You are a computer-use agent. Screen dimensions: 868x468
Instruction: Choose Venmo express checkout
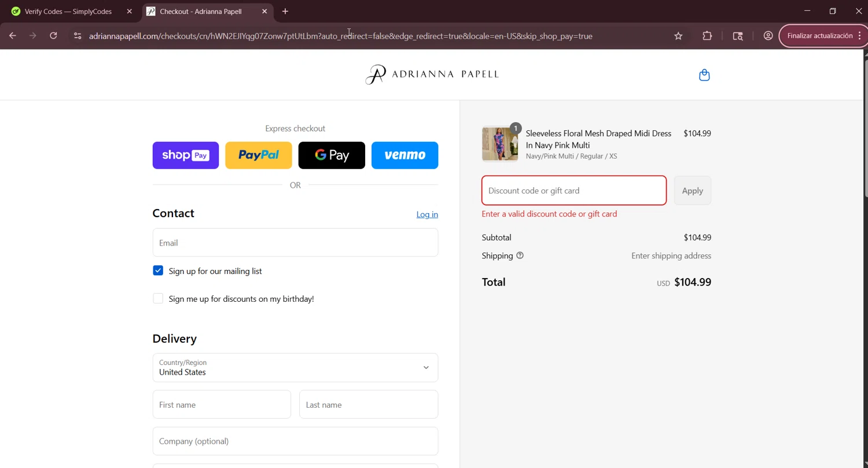coord(404,155)
